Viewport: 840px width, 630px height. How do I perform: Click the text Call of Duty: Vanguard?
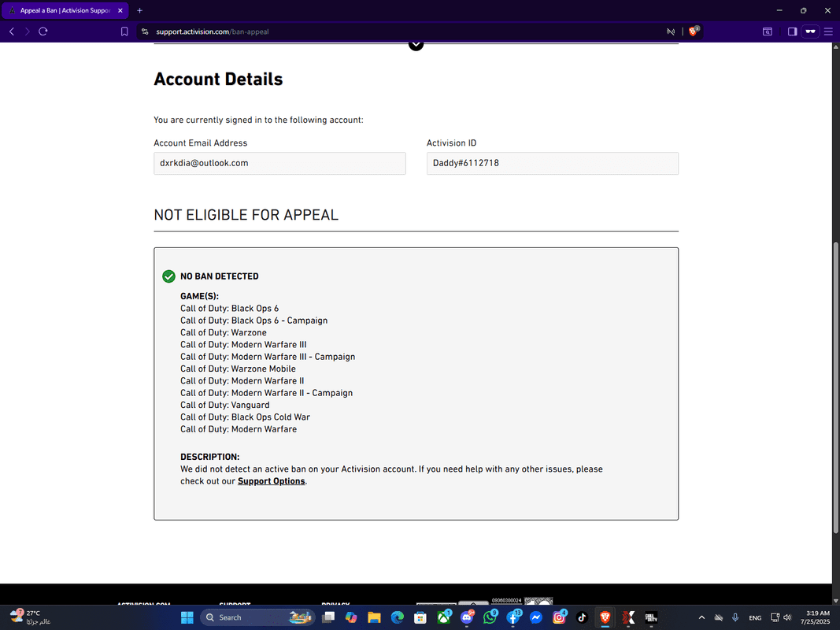[225, 405]
